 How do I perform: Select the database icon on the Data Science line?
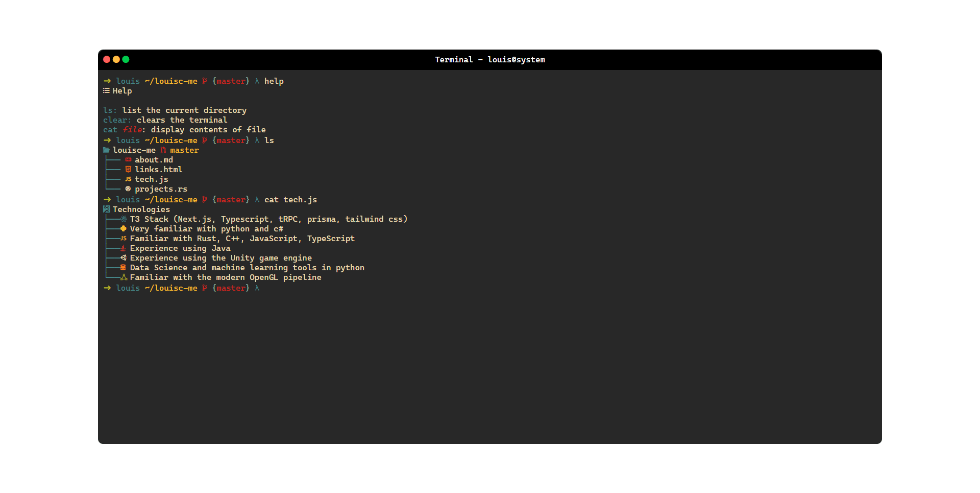click(x=124, y=268)
